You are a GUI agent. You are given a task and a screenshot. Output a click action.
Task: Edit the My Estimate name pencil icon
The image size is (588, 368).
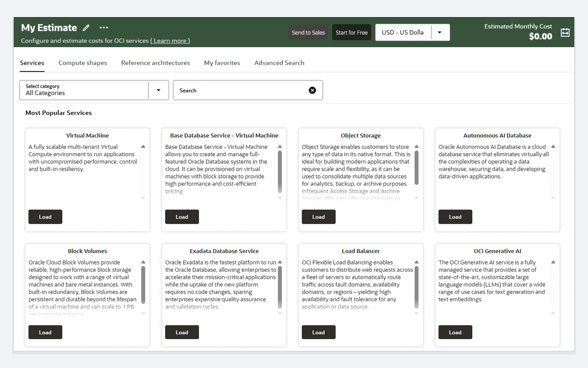[x=86, y=28]
